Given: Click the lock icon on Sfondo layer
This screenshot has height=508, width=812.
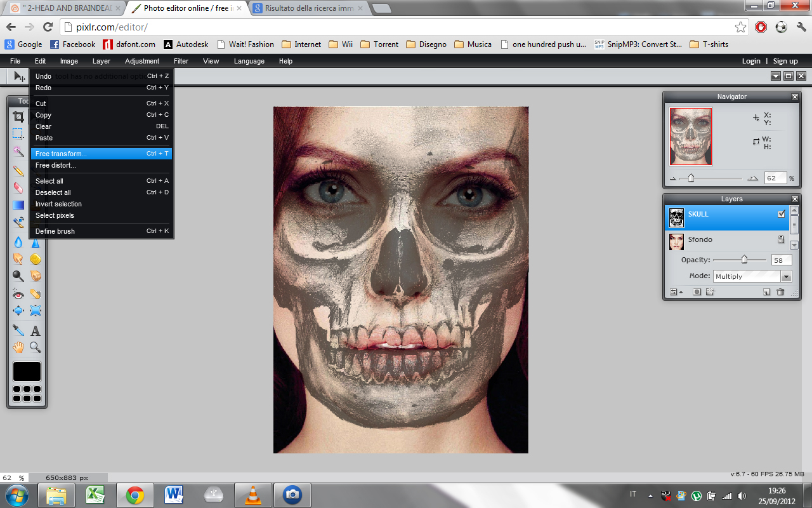Looking at the screenshot, I should coord(781,239).
